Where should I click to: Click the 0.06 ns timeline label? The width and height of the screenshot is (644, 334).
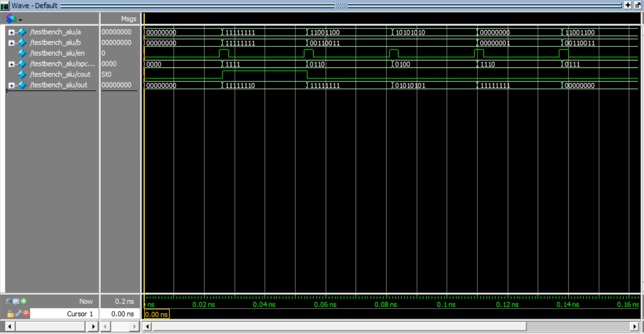325,305
